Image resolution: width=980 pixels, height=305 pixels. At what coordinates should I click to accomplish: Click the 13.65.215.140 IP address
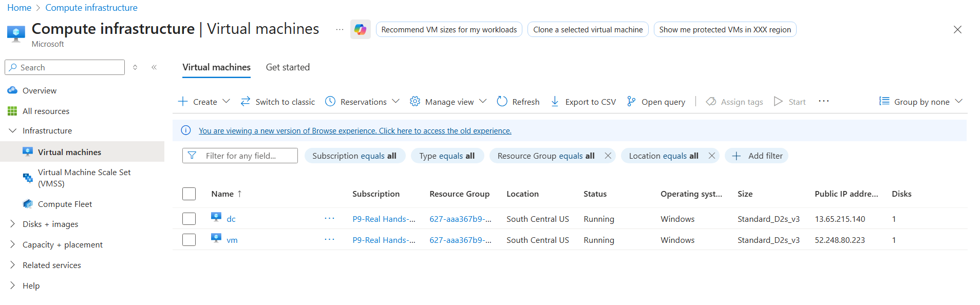(x=840, y=219)
